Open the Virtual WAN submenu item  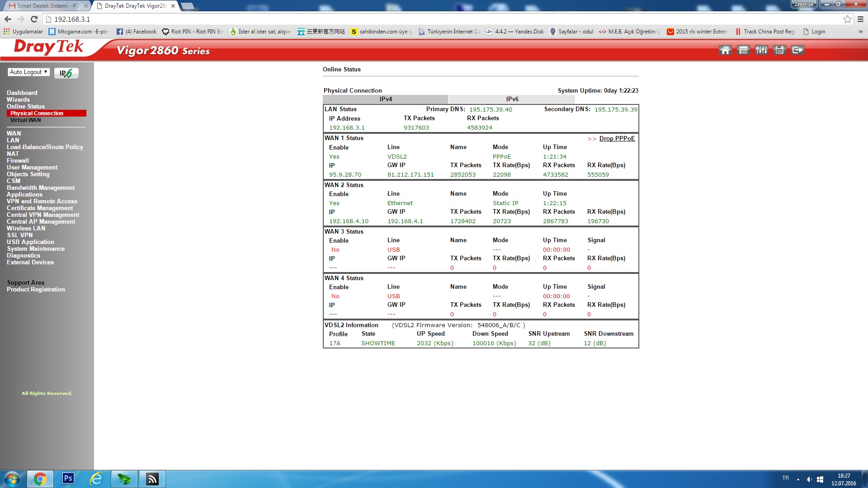pyautogui.click(x=25, y=120)
